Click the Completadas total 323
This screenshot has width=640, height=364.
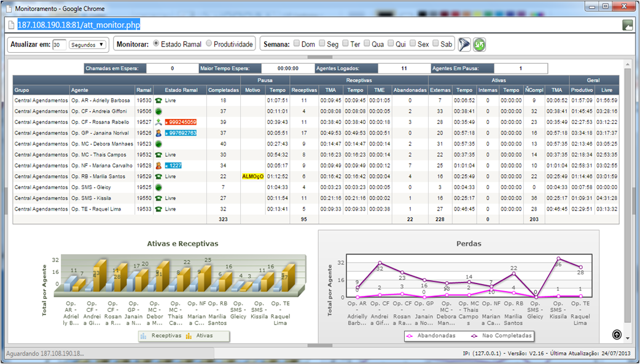coord(224,220)
